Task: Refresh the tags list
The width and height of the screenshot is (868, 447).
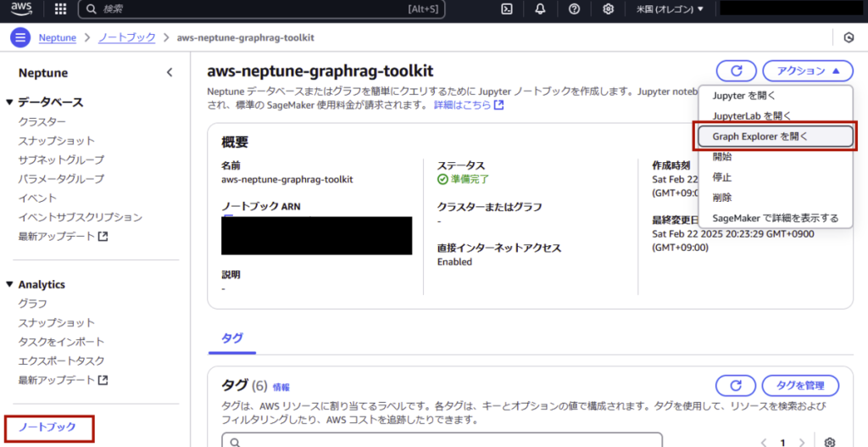Action: click(736, 385)
